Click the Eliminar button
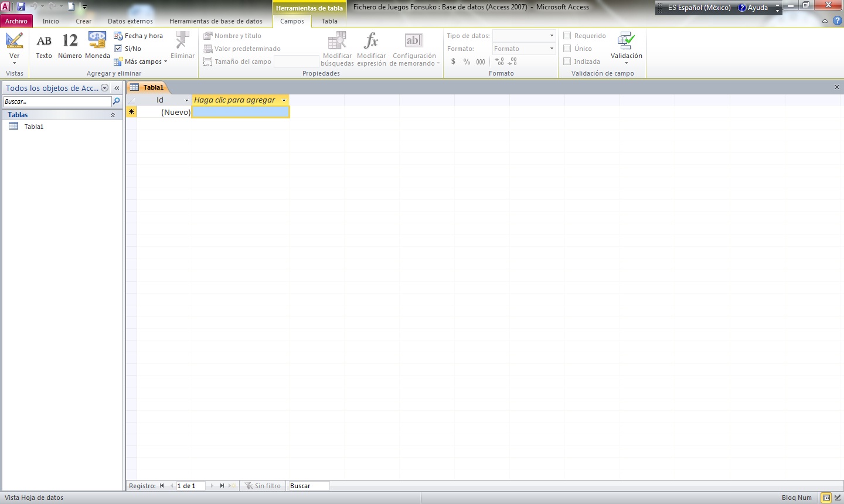Image resolution: width=844 pixels, height=504 pixels. 182,47
